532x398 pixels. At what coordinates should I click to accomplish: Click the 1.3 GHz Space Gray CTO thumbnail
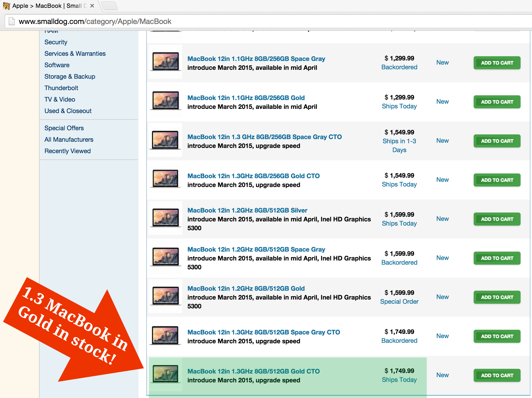(166, 140)
